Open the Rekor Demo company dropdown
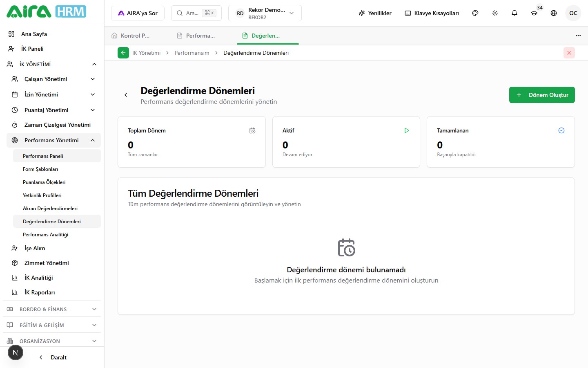588x368 pixels. click(265, 13)
